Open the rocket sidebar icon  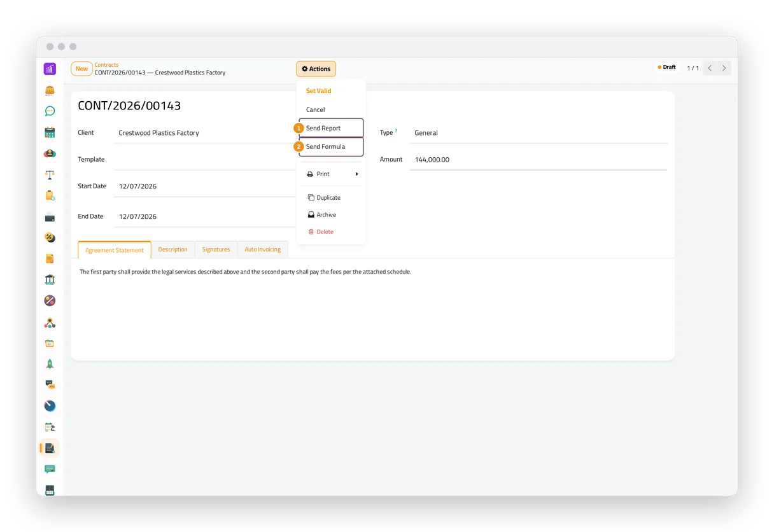coord(50,364)
